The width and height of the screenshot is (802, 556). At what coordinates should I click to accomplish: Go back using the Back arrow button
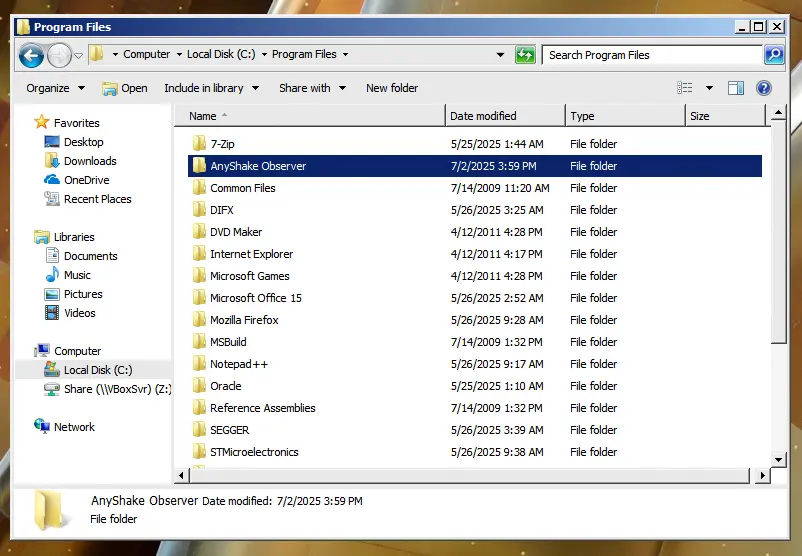[31, 55]
